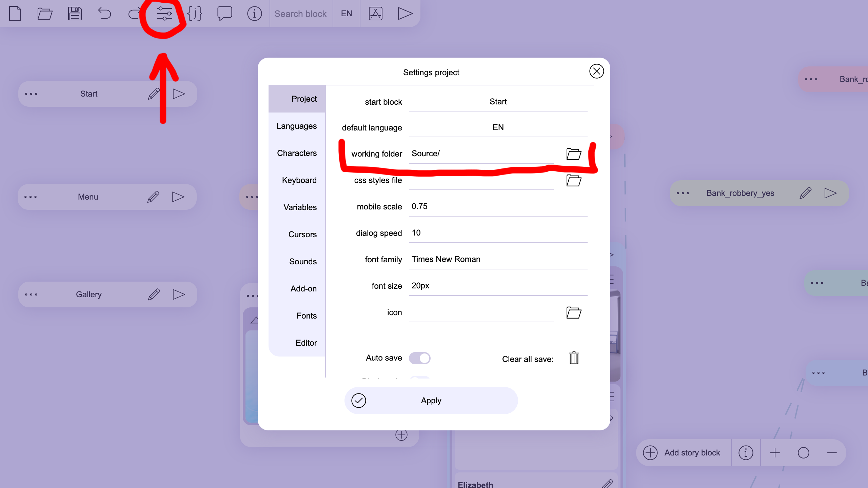Clear all saves using trash icon
This screenshot has width=868, height=488.
[573, 358]
